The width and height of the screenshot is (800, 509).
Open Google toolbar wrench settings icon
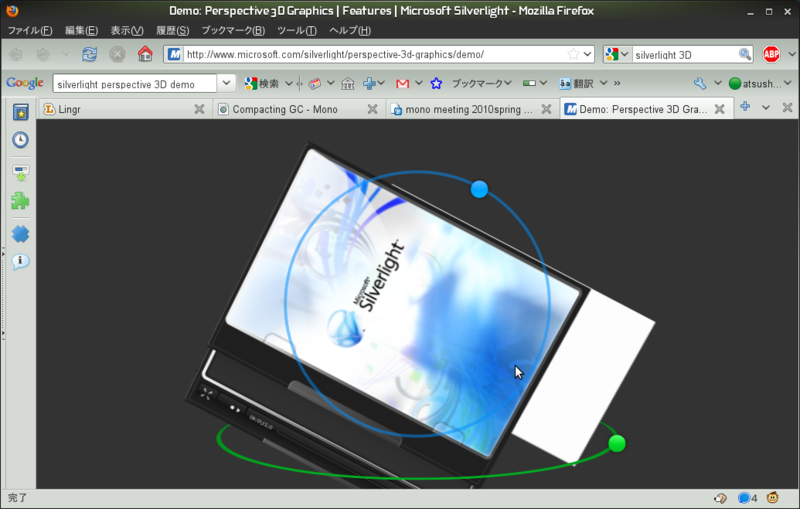(x=700, y=83)
